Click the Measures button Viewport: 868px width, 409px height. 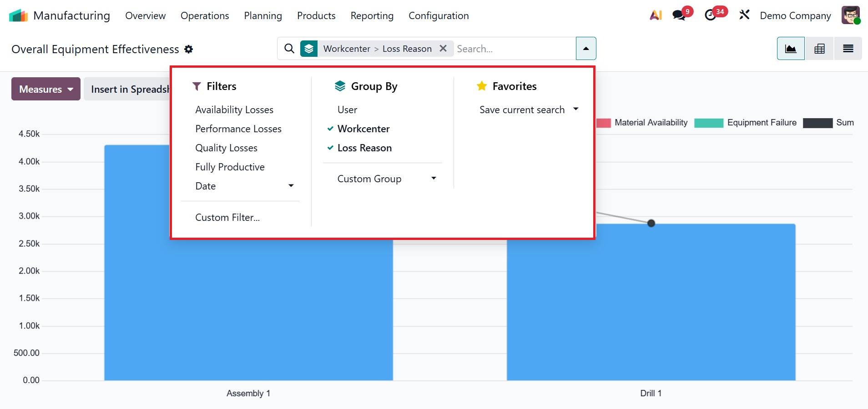(46, 89)
